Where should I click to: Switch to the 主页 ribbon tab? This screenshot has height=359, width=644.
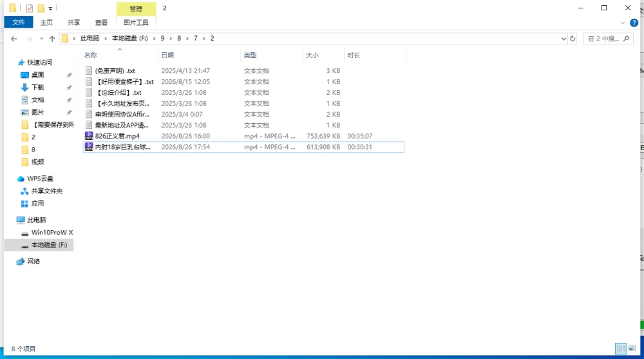(46, 22)
